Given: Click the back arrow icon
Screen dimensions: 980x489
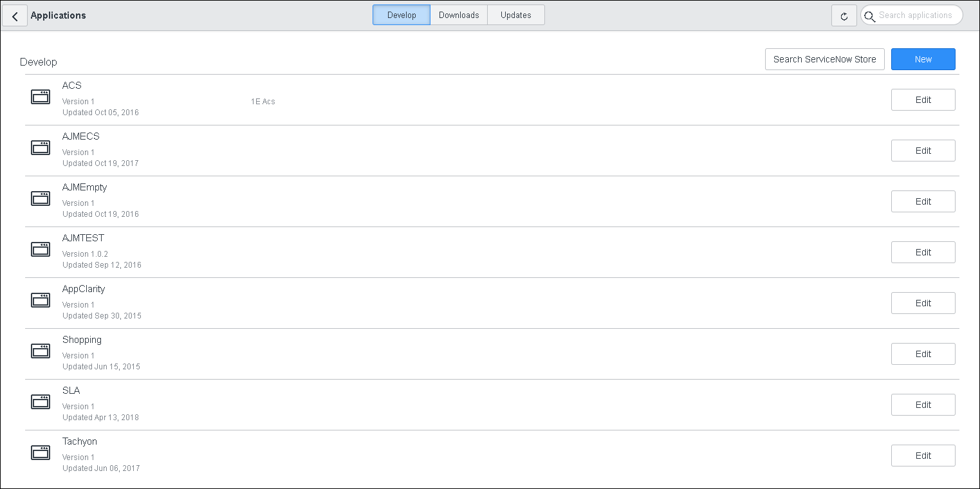Looking at the screenshot, I should pos(15,16).
